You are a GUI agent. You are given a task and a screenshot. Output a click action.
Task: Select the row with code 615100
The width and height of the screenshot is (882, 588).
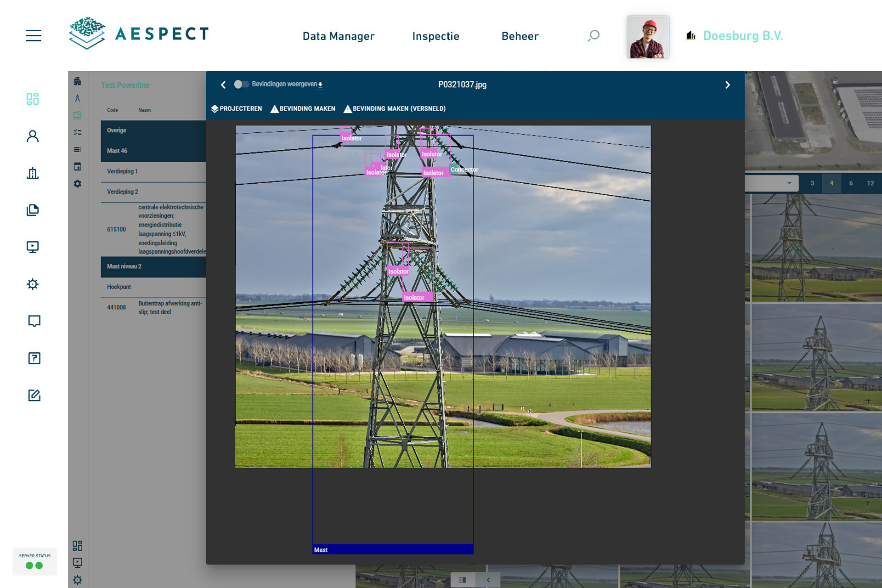153,229
